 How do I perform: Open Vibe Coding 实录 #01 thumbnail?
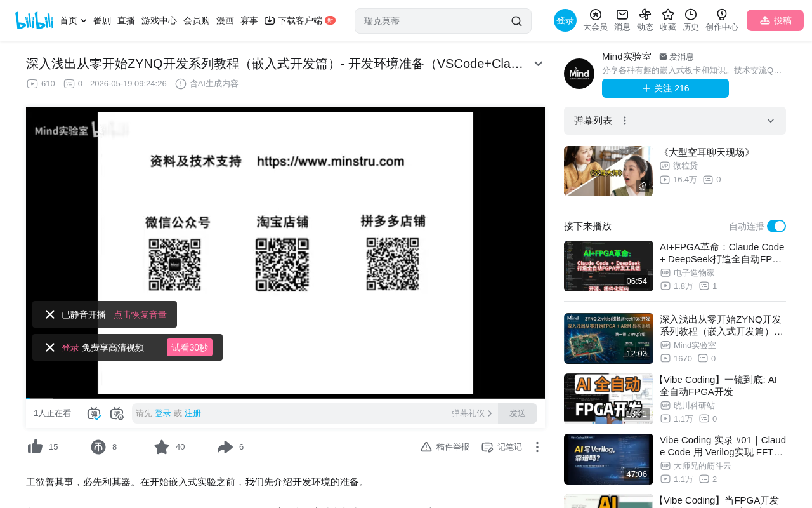click(608, 459)
